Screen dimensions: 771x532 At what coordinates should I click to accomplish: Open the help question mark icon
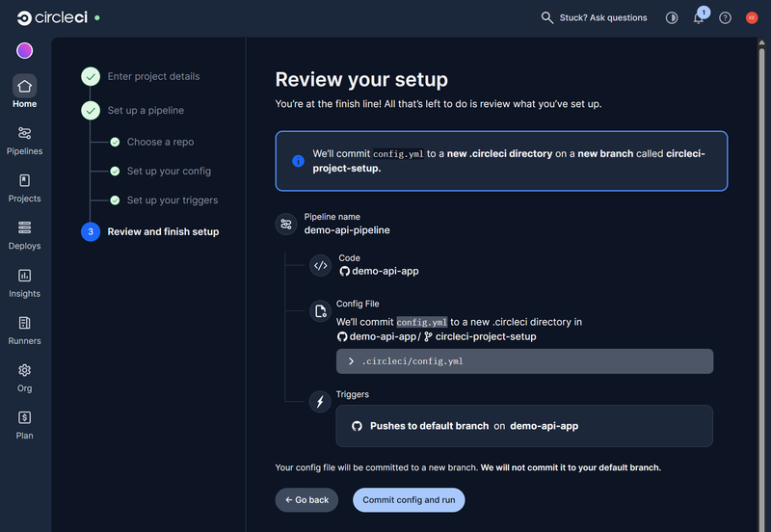[725, 18]
